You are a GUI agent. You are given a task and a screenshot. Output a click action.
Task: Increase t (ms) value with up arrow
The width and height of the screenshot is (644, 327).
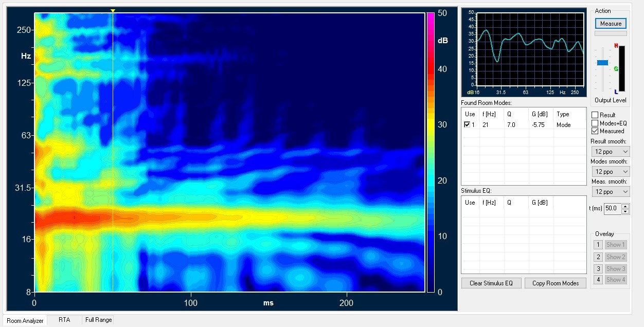[625, 206]
